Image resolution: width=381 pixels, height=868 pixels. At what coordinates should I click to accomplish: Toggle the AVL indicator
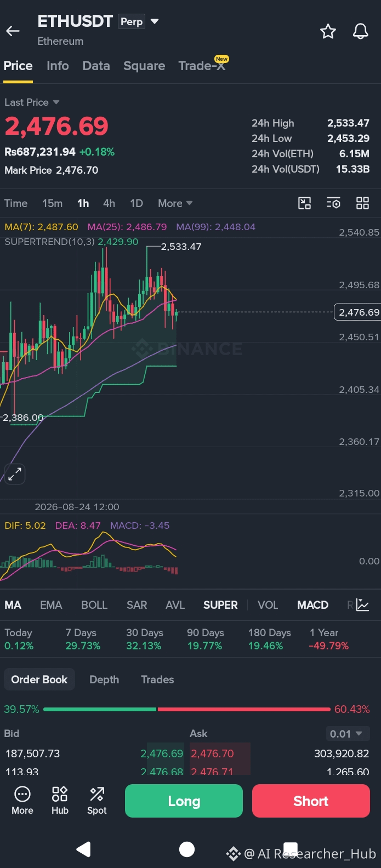pyautogui.click(x=175, y=605)
